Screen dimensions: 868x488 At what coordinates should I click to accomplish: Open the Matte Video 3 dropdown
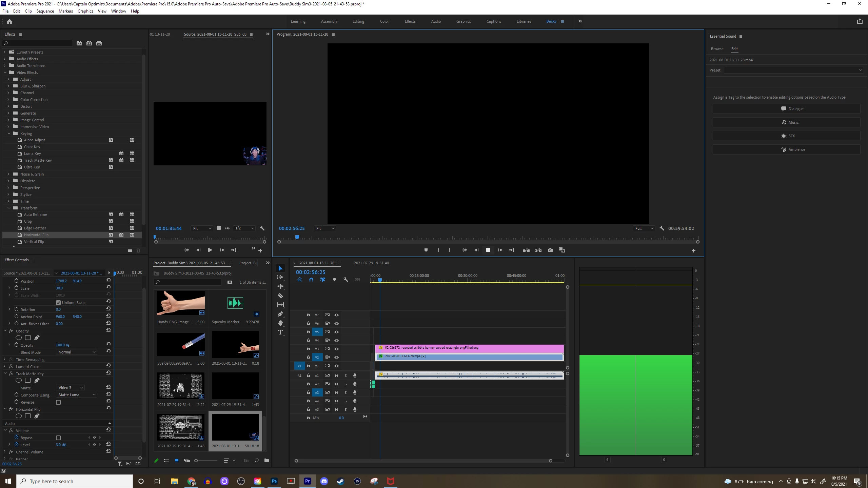coord(71,388)
